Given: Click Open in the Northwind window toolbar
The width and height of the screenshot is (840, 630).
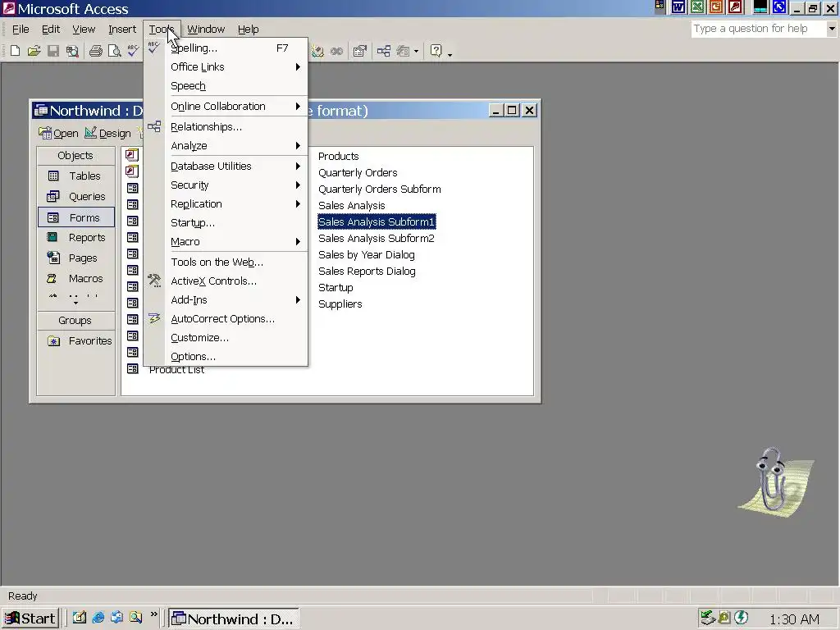Looking at the screenshot, I should pos(58,133).
